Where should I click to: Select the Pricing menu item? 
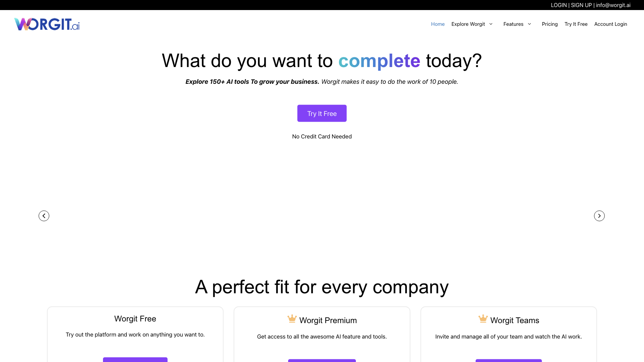point(550,24)
